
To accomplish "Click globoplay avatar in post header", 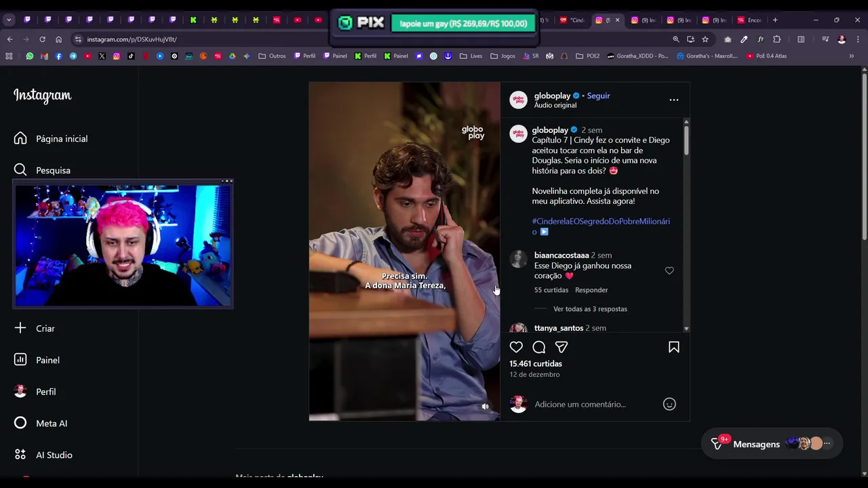I will (x=518, y=100).
